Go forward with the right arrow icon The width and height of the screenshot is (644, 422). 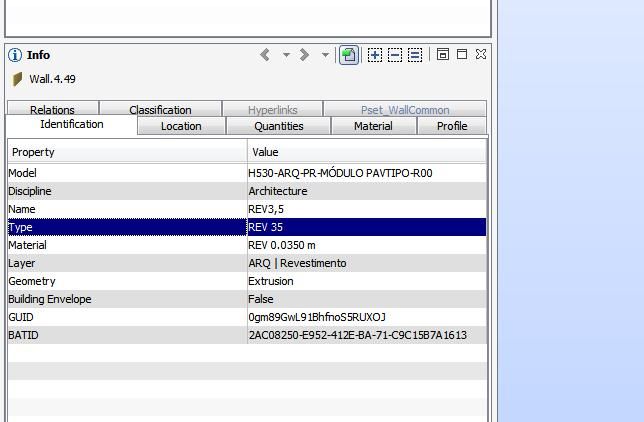coord(304,55)
